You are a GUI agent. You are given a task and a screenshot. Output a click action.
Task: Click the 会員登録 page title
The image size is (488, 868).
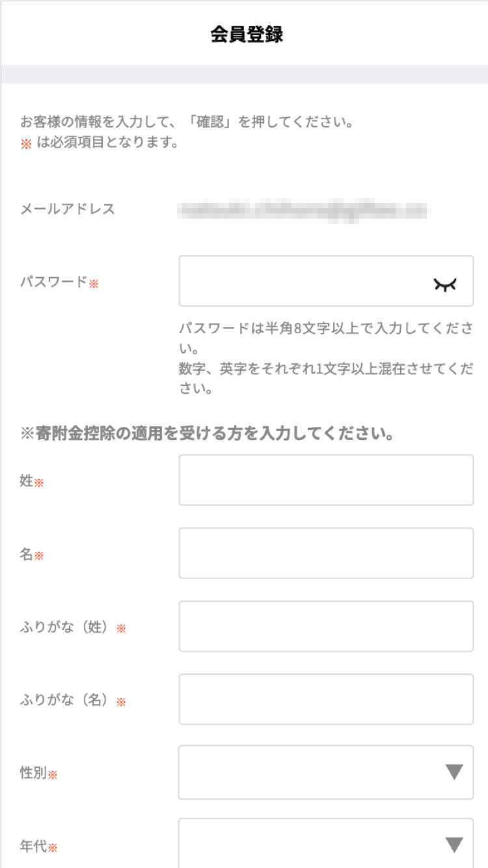pos(247,34)
